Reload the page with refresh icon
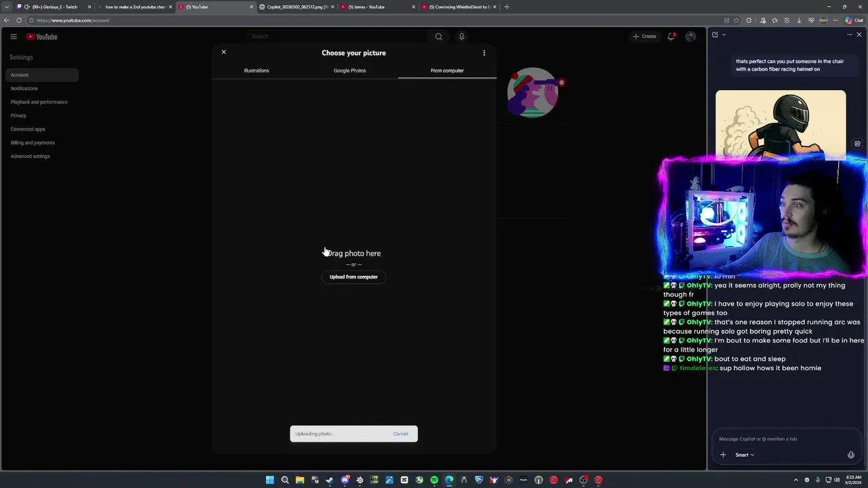 pyautogui.click(x=19, y=20)
